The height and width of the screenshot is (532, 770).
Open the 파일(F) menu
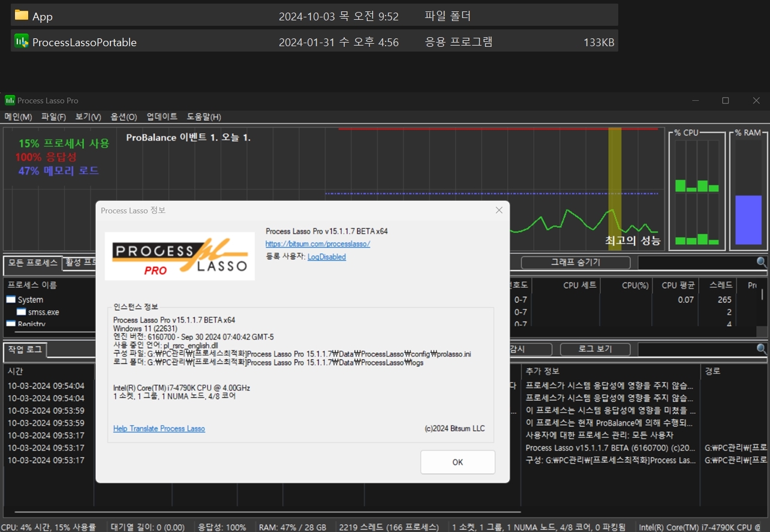[53, 117]
